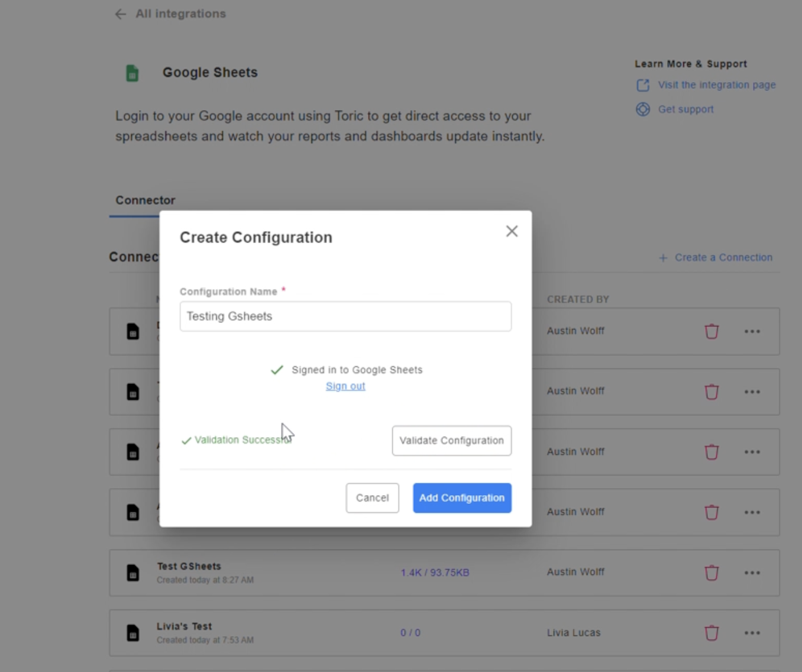Open Visit the integration page link
The width and height of the screenshot is (802, 672).
click(x=717, y=85)
